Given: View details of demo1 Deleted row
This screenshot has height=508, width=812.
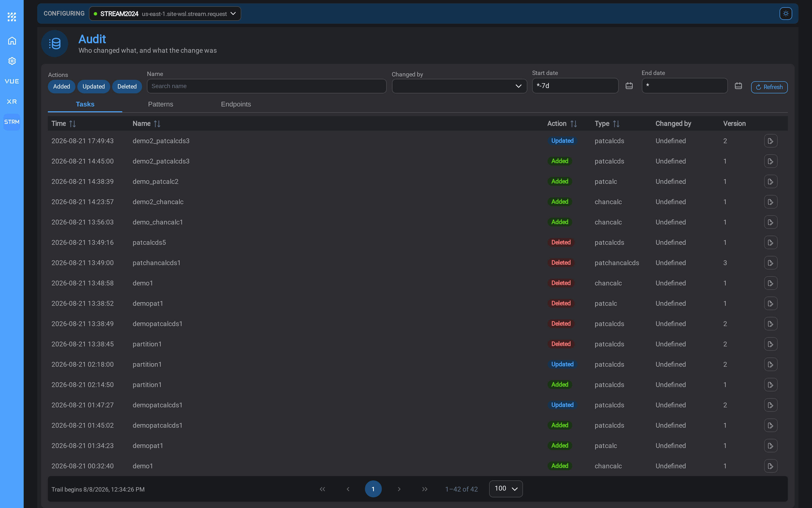Looking at the screenshot, I should click(x=771, y=283).
